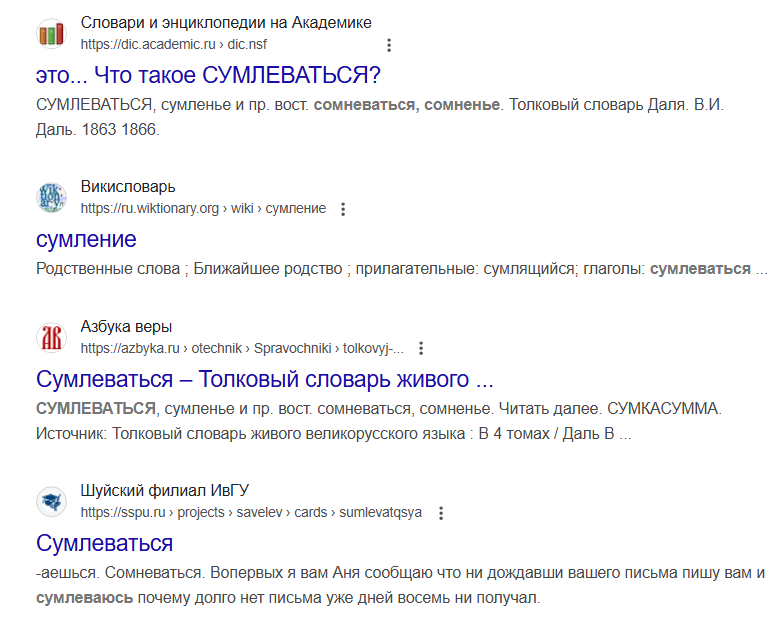Image resolution: width=781 pixels, height=622 pixels.
Task: Open three-dot menu for sspu.ru result
Action: click(441, 513)
